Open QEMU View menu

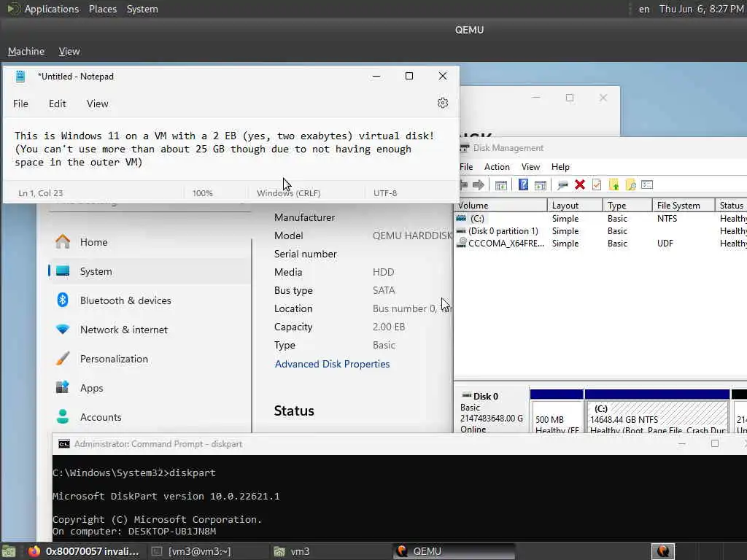coord(69,52)
